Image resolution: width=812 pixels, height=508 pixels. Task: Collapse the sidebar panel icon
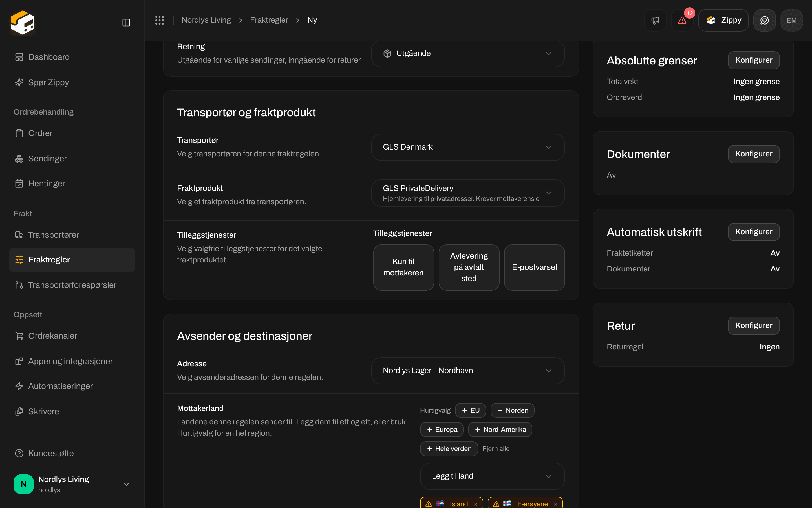pos(126,23)
